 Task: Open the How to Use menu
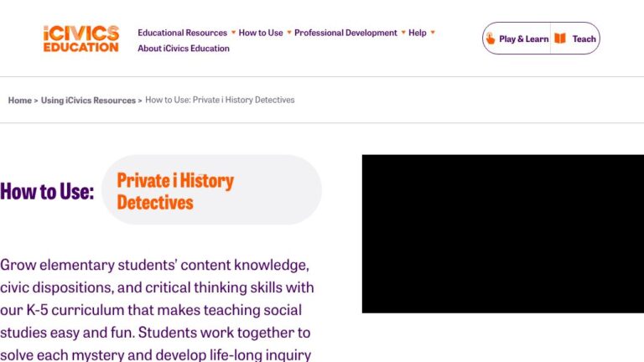click(261, 33)
